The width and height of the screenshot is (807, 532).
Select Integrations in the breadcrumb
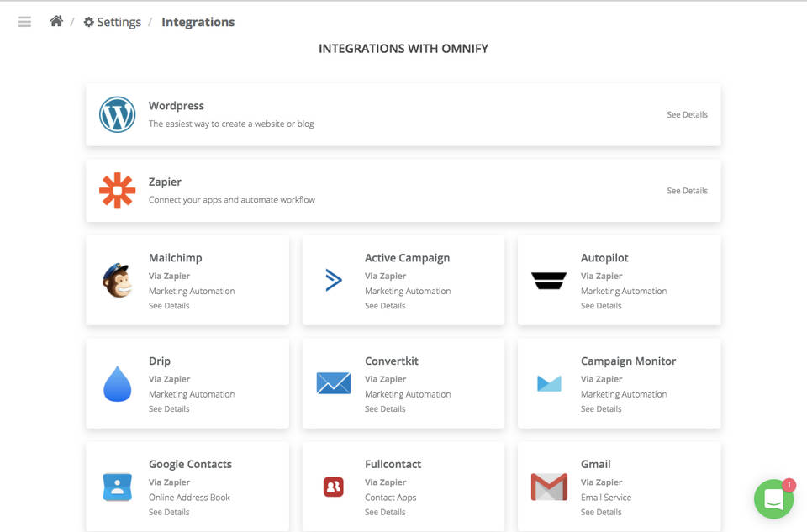click(198, 22)
